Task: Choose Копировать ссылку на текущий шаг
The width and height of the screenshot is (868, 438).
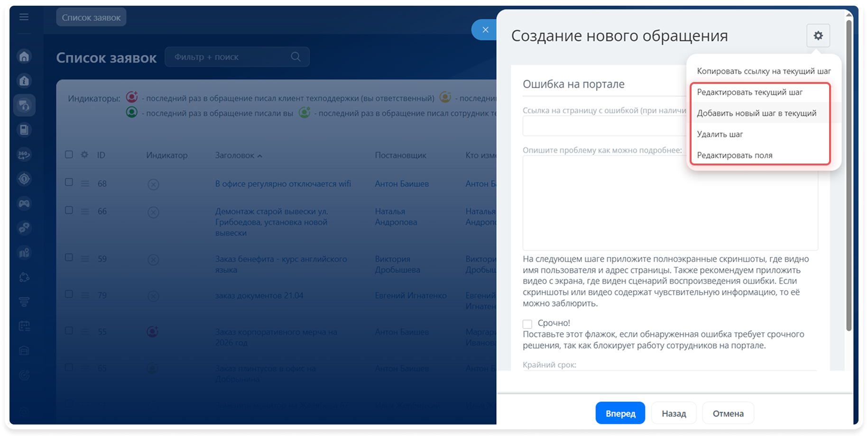Action: [x=764, y=71]
